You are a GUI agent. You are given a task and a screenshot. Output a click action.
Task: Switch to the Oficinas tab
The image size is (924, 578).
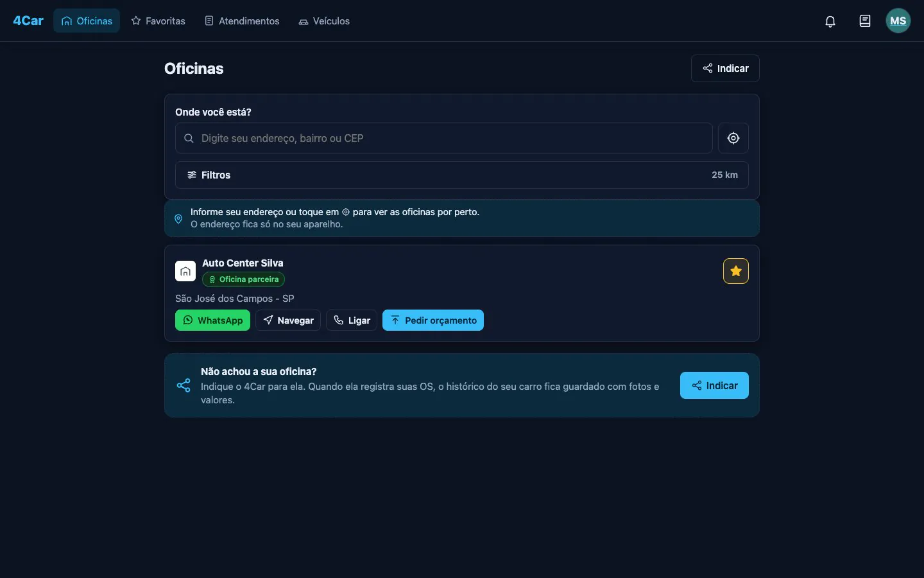point(87,21)
